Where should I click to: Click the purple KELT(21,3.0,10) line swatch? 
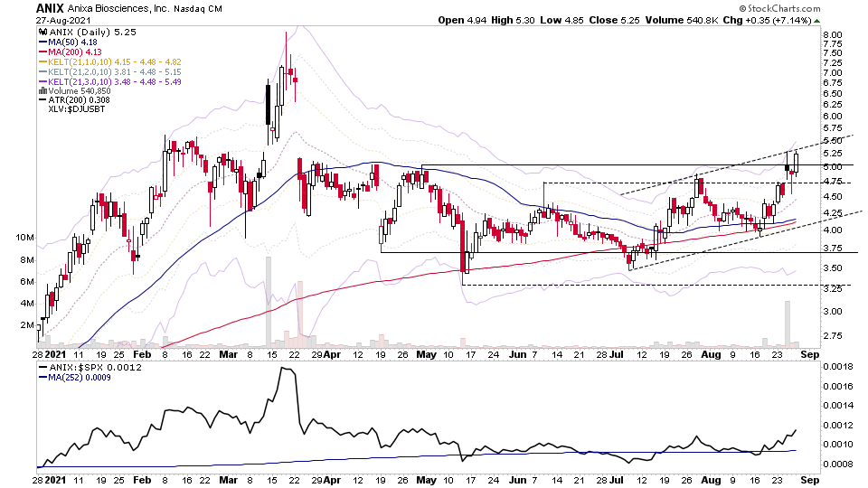42,82
